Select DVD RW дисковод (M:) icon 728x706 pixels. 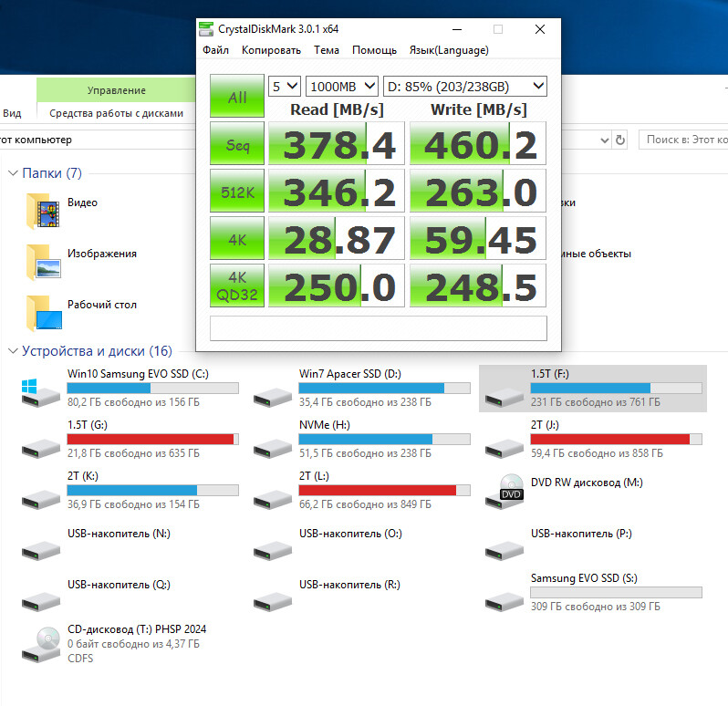(x=504, y=492)
